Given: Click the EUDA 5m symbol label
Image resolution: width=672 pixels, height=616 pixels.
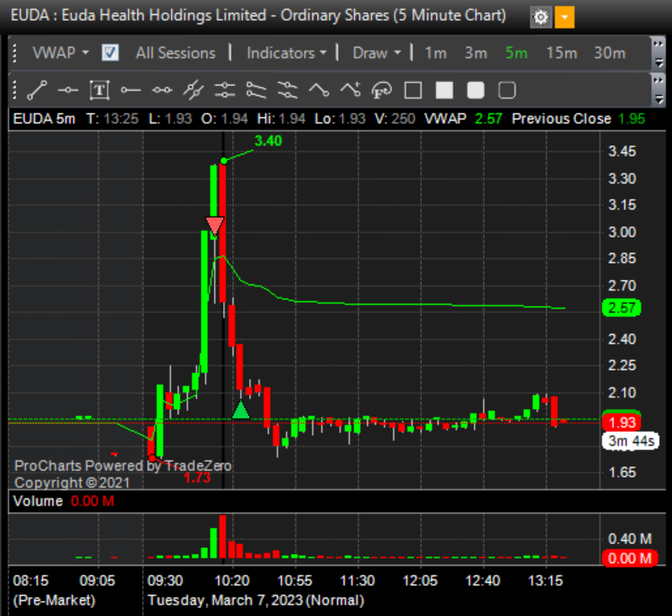Looking at the screenshot, I should pos(44,118).
